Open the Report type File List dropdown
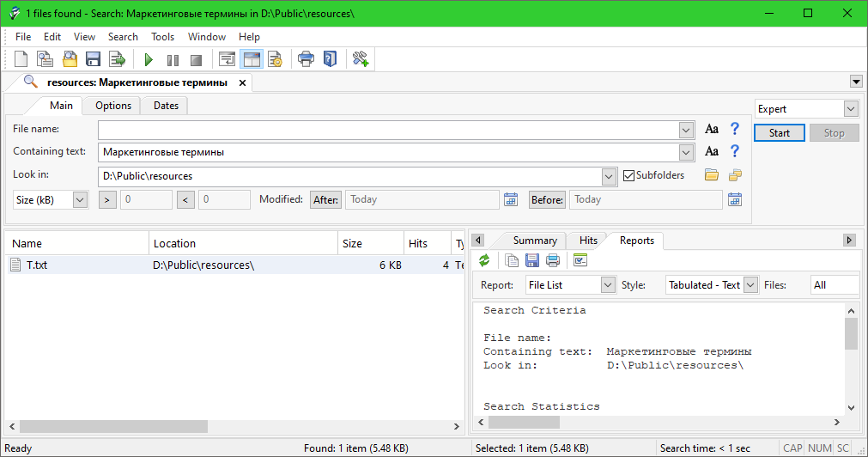Image resolution: width=868 pixels, height=457 pixels. (x=608, y=284)
